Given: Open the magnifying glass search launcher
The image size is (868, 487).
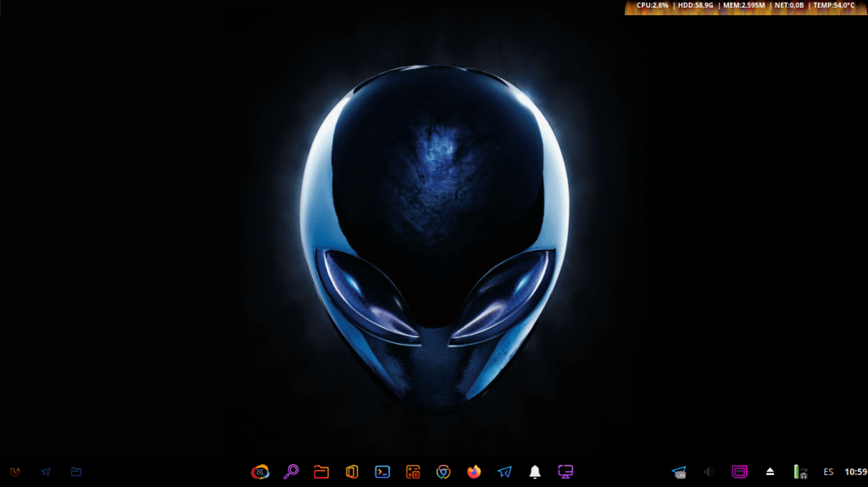Looking at the screenshot, I should 291,472.
